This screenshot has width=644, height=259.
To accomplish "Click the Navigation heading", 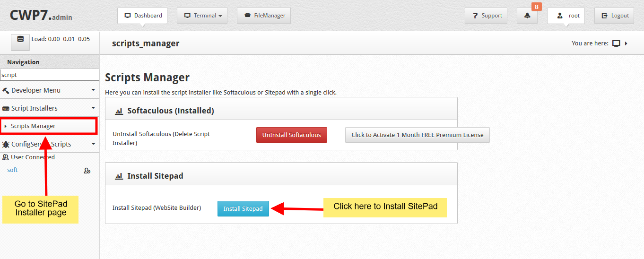I will click(x=23, y=62).
